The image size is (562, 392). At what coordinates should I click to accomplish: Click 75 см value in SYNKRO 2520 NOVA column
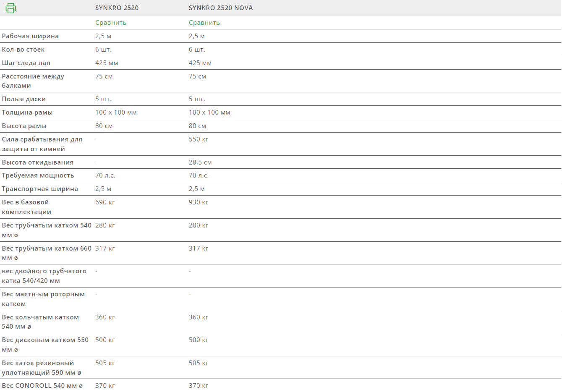[x=197, y=76]
